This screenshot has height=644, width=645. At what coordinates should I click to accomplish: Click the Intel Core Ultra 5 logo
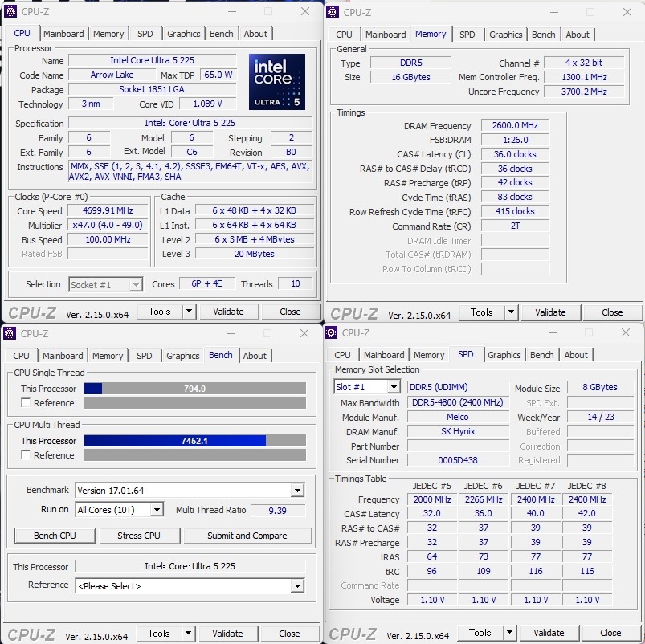point(277,82)
